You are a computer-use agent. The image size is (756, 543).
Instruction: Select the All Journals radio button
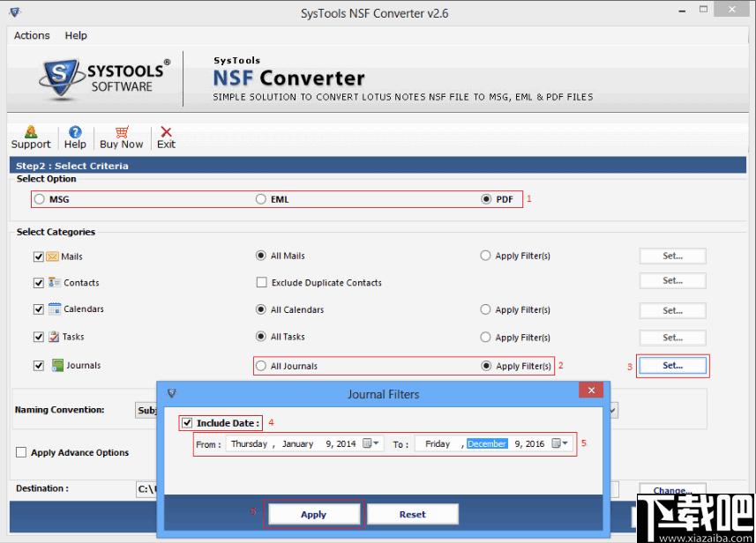pos(261,366)
